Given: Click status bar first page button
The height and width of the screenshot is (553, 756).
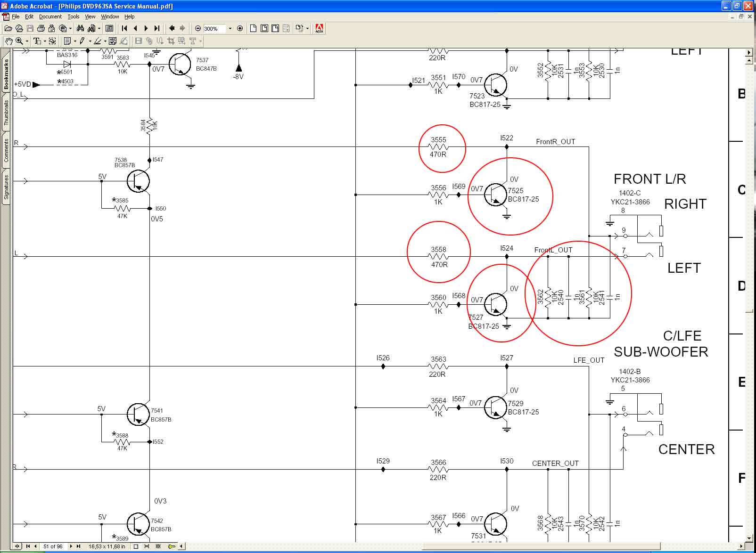Looking at the screenshot, I should [28, 546].
